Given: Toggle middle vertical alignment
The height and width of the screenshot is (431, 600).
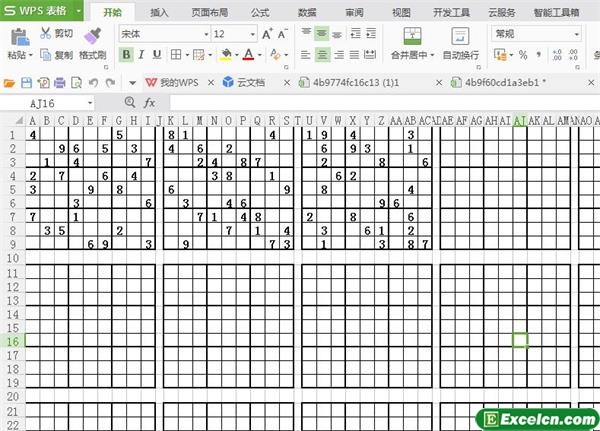Looking at the screenshot, I should [x=321, y=34].
